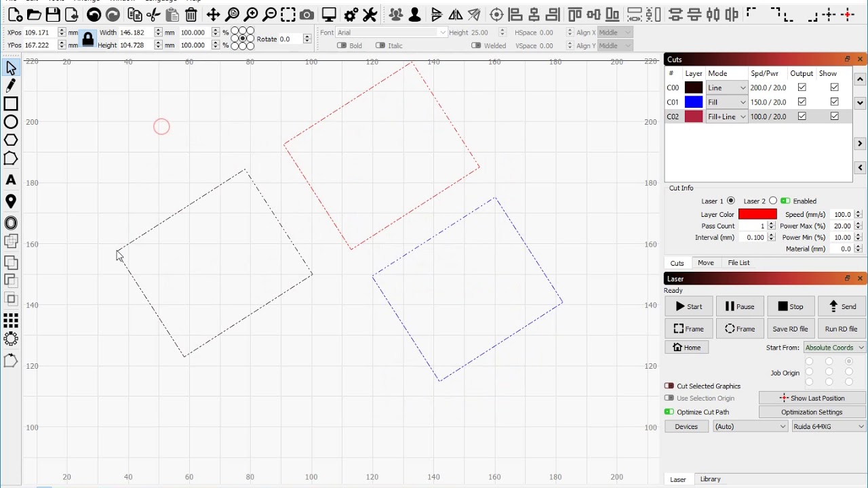Image resolution: width=868 pixels, height=488 pixels.
Task: Select the Rectangle drawing tool
Action: click(x=11, y=104)
